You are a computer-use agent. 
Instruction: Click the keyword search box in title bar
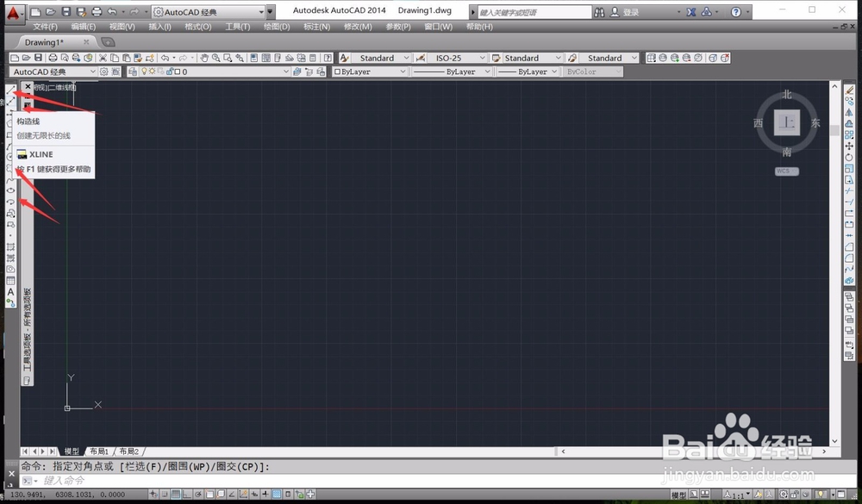pyautogui.click(x=534, y=11)
